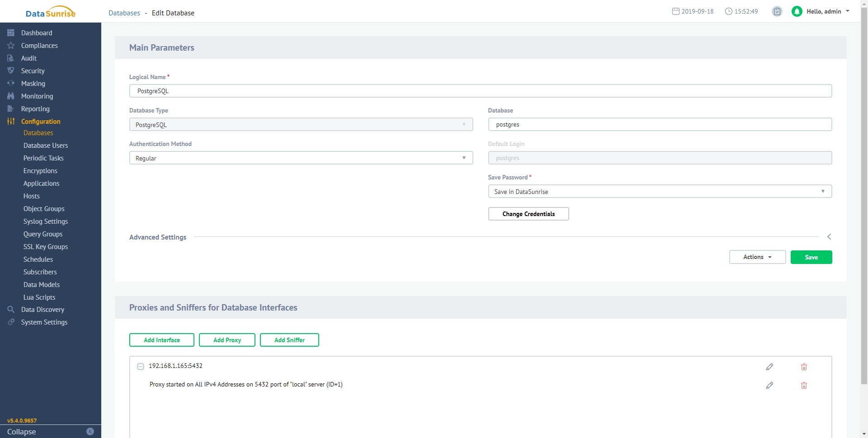Edit the proxy on port 5432 with pencil icon
Viewport: 868px width, 438px height.
(x=769, y=385)
